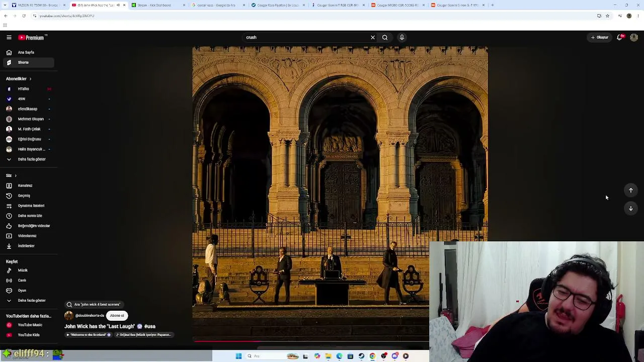The height and width of the screenshot is (362, 644).
Task: Show more subscriptions with Daha fazla göster
Action: coord(28,159)
